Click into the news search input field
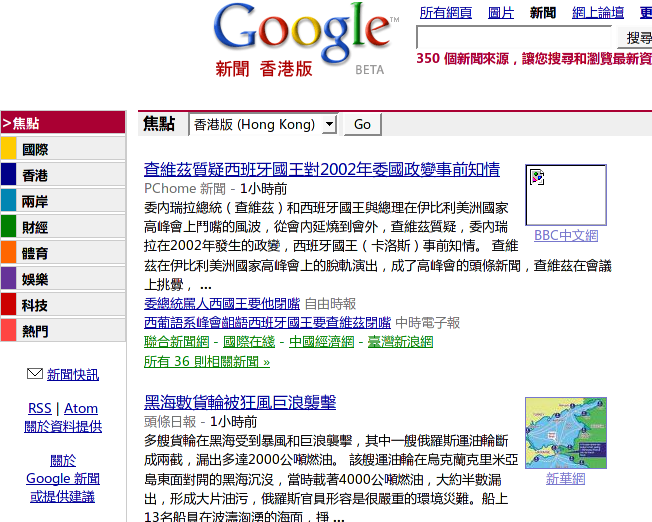The image size is (652, 522). 514,37
